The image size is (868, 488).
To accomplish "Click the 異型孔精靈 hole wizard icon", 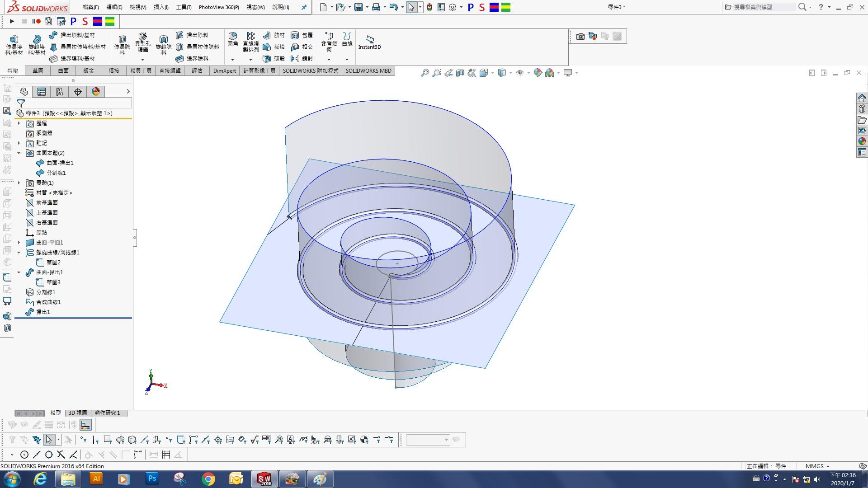I will (142, 42).
